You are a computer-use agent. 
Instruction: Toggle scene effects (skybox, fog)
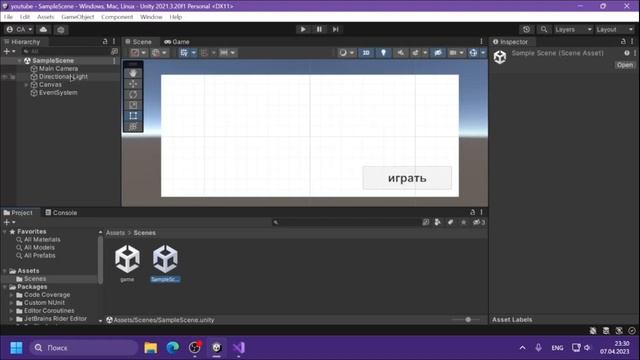click(415, 53)
